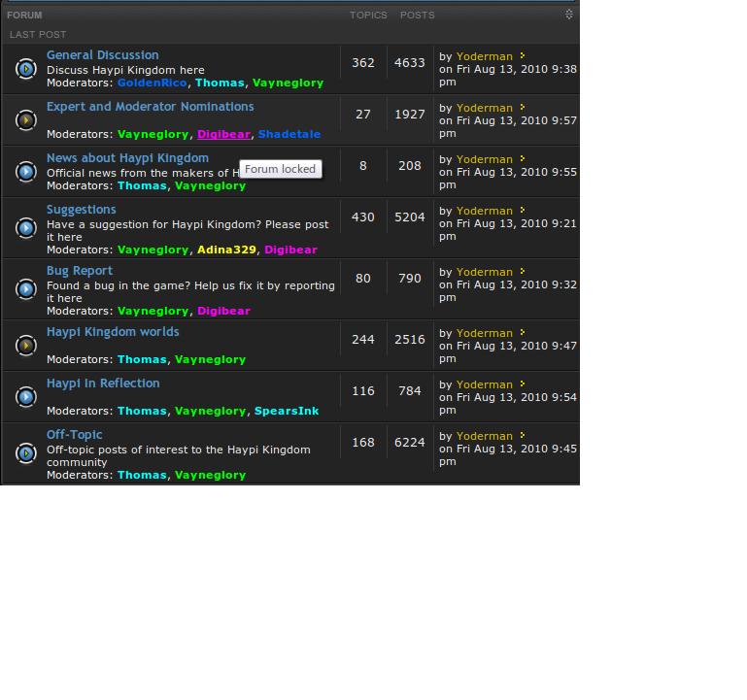747x700 pixels.
Task: Click the 362 topics count
Action: [363, 63]
